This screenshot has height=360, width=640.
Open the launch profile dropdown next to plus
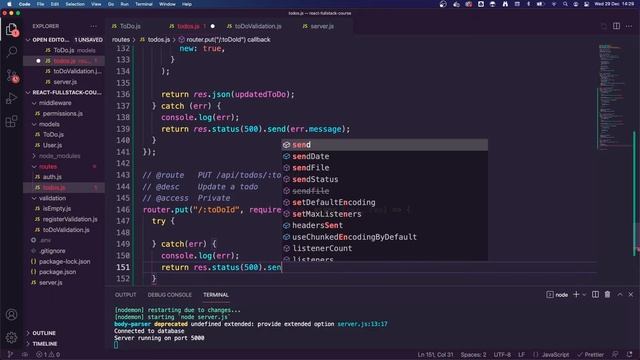pos(584,294)
